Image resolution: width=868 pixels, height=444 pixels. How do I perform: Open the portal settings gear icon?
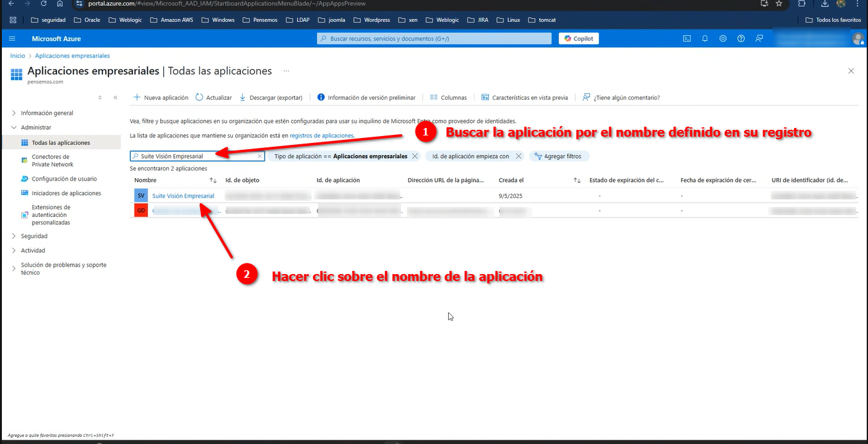(723, 39)
